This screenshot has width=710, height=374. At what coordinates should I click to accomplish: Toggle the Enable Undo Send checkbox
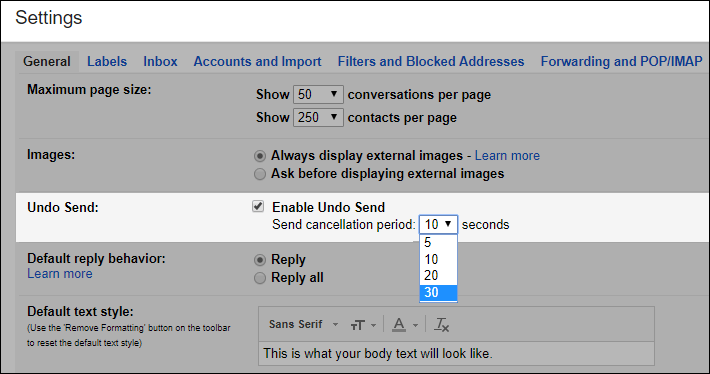pos(258,206)
